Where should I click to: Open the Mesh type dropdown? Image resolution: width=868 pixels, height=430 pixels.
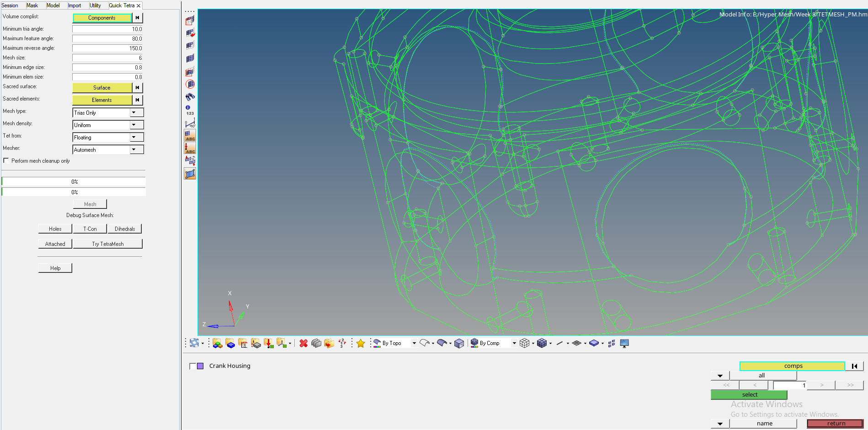click(134, 113)
